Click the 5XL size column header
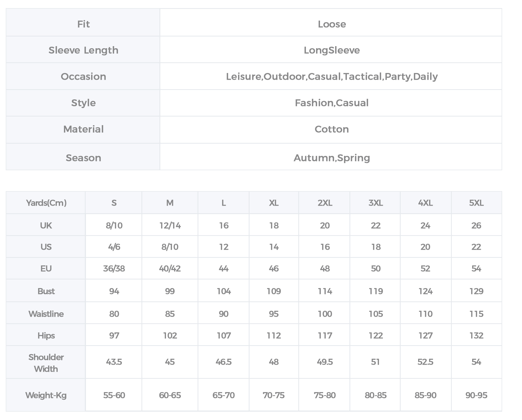 (x=476, y=203)
